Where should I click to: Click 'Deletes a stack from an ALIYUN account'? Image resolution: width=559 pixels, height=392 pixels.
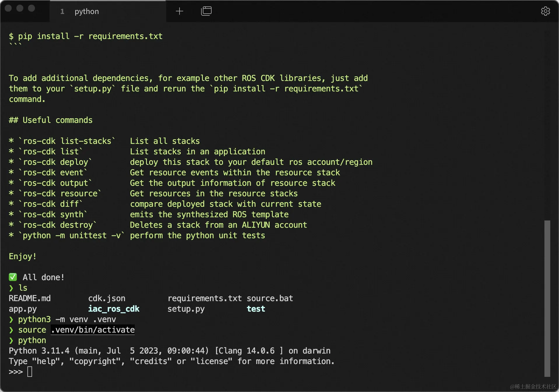pos(219,225)
